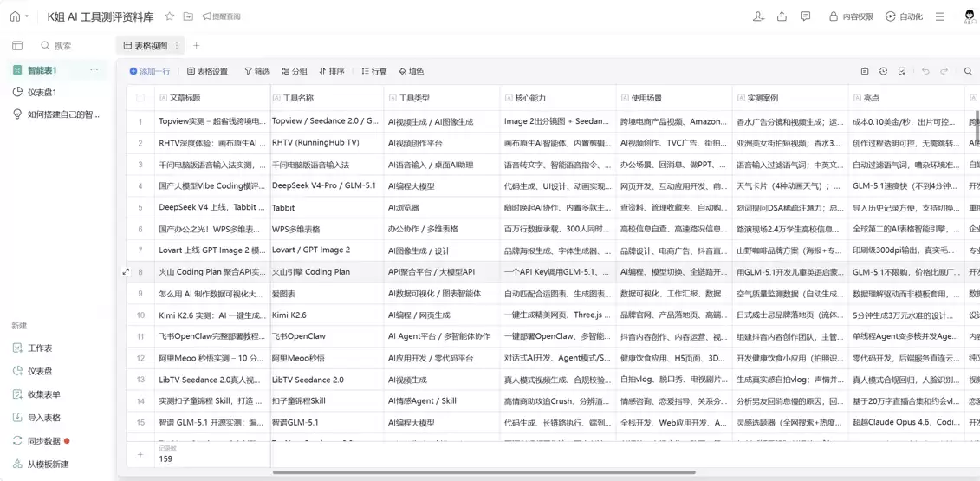The width and height of the screenshot is (980, 481).
Task: Open 表格设置 table settings
Action: (x=207, y=71)
